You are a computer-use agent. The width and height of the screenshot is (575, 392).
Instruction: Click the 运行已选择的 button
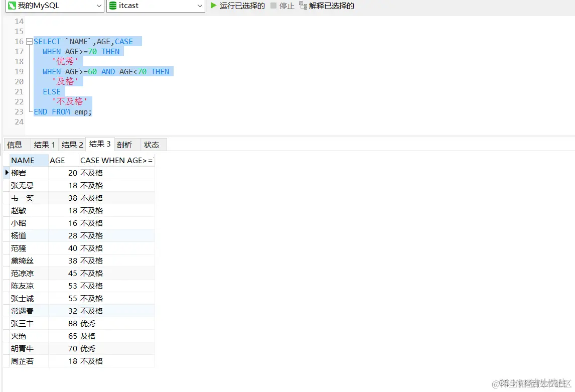pos(238,6)
